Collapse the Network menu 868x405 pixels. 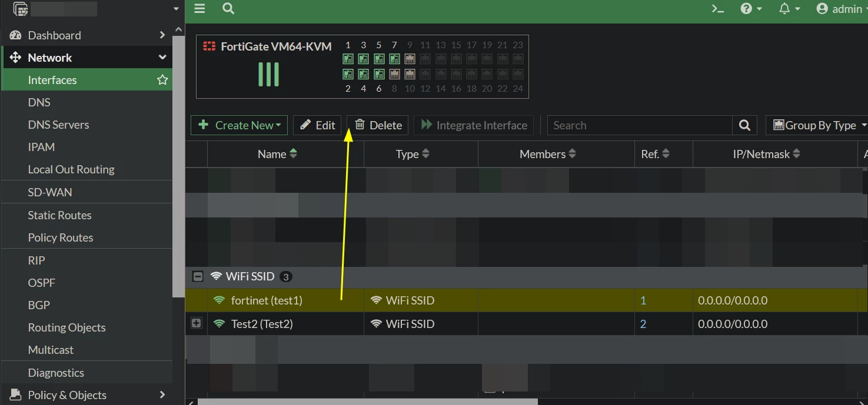tap(87, 58)
